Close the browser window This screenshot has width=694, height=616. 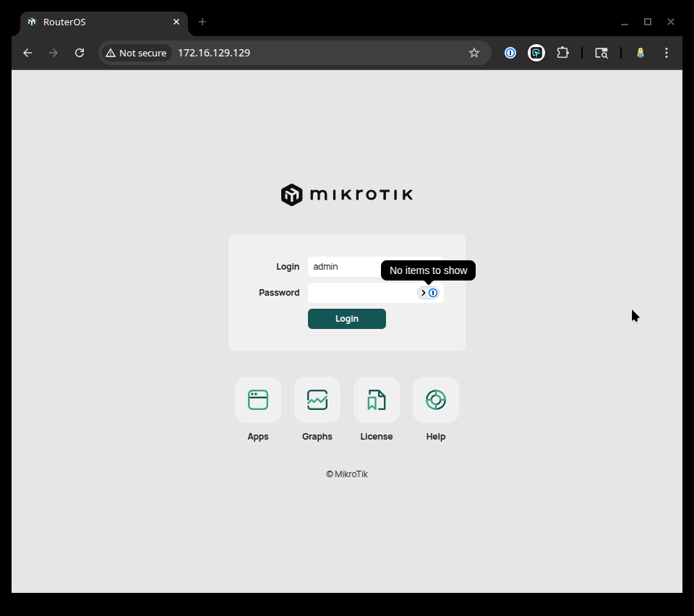click(671, 22)
